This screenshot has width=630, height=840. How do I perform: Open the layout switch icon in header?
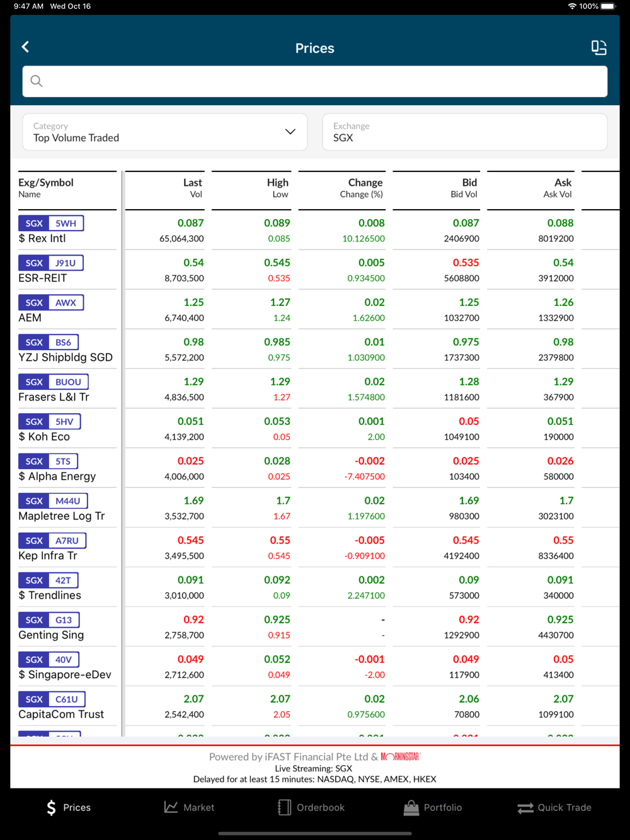click(599, 47)
